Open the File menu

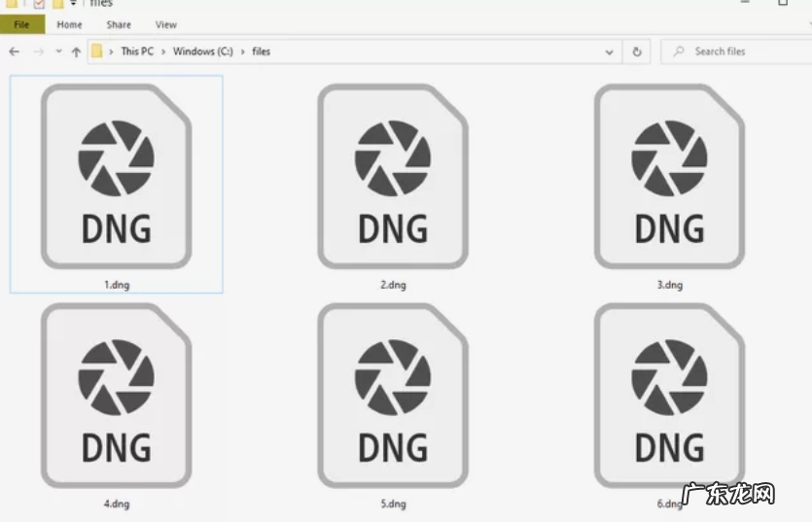[21, 24]
